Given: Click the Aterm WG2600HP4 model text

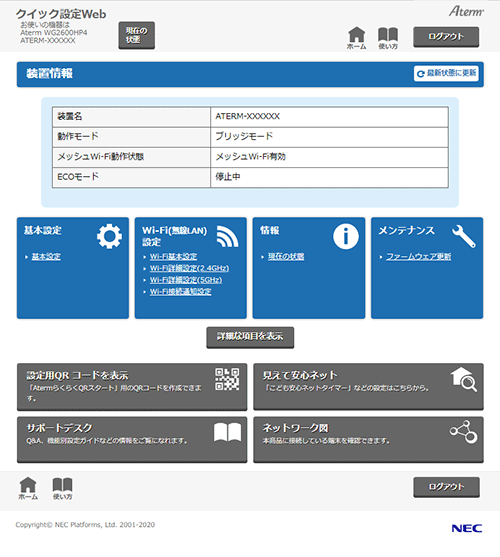Looking at the screenshot, I should (54, 33).
